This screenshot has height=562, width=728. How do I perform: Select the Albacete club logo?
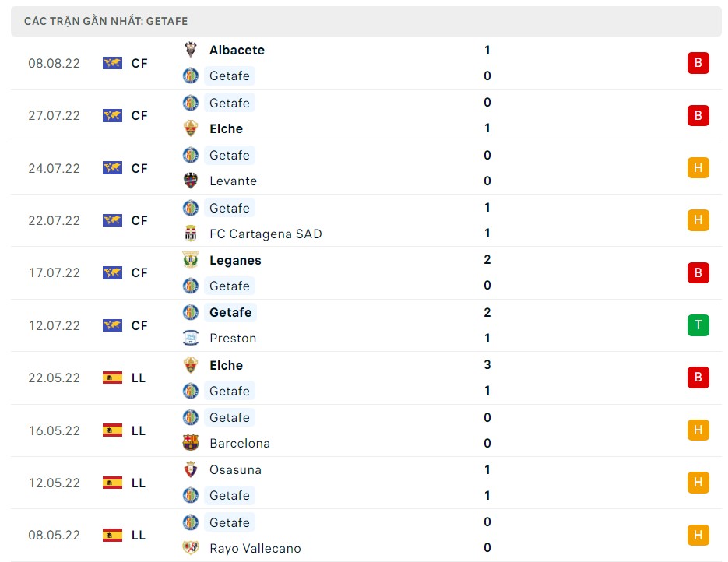click(191, 50)
